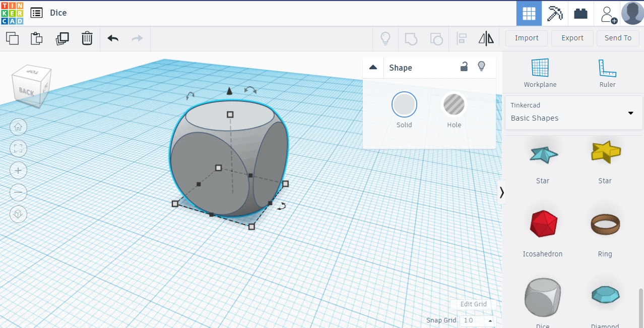Image resolution: width=644 pixels, height=328 pixels.
Task: Collapse the Shape panel
Action: click(373, 67)
